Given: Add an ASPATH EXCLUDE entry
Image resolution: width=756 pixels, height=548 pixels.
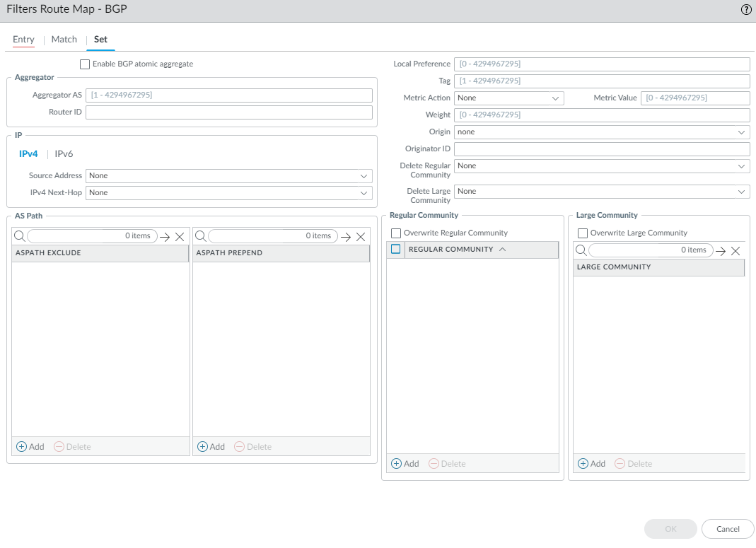Looking at the screenshot, I should [30, 447].
